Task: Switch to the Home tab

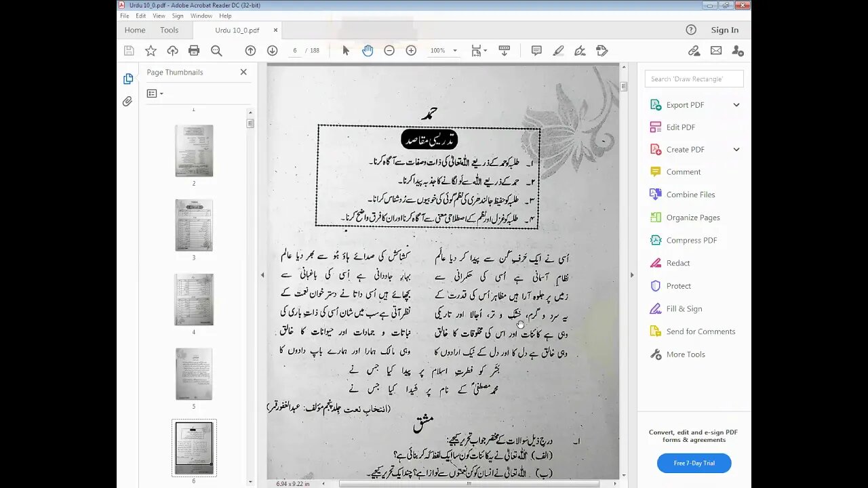Action: [x=135, y=30]
